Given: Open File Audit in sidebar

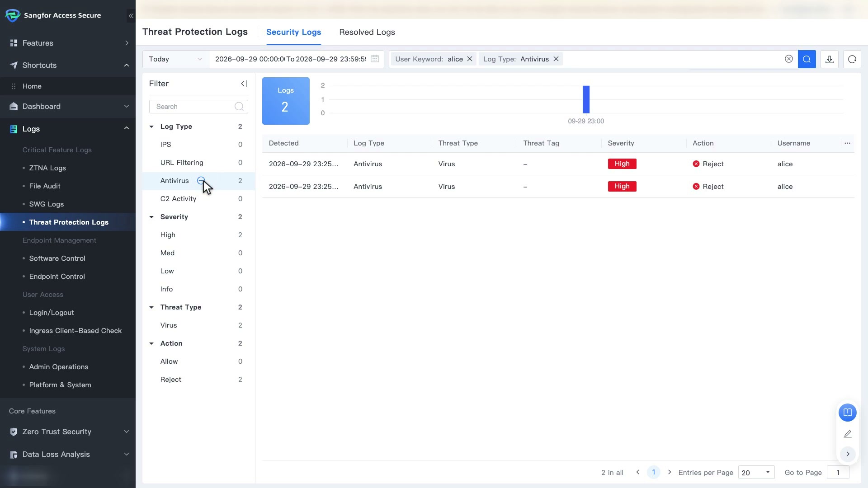Looking at the screenshot, I should (45, 186).
